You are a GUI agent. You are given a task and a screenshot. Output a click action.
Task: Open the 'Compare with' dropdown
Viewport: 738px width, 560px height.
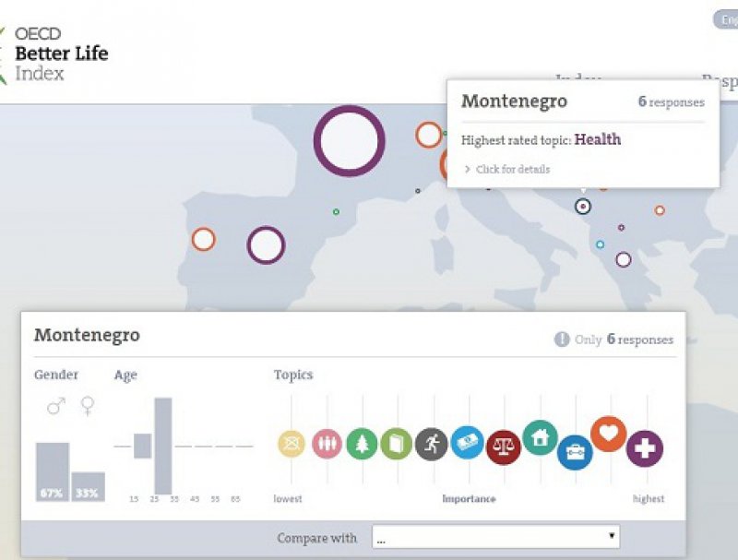pos(495,537)
